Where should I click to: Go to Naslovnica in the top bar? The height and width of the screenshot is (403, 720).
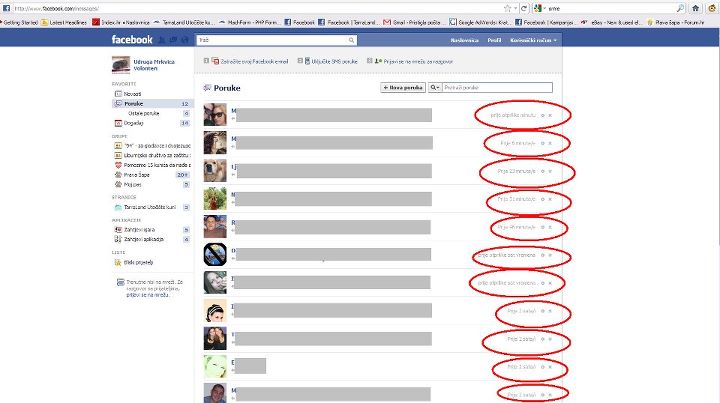(x=459, y=40)
